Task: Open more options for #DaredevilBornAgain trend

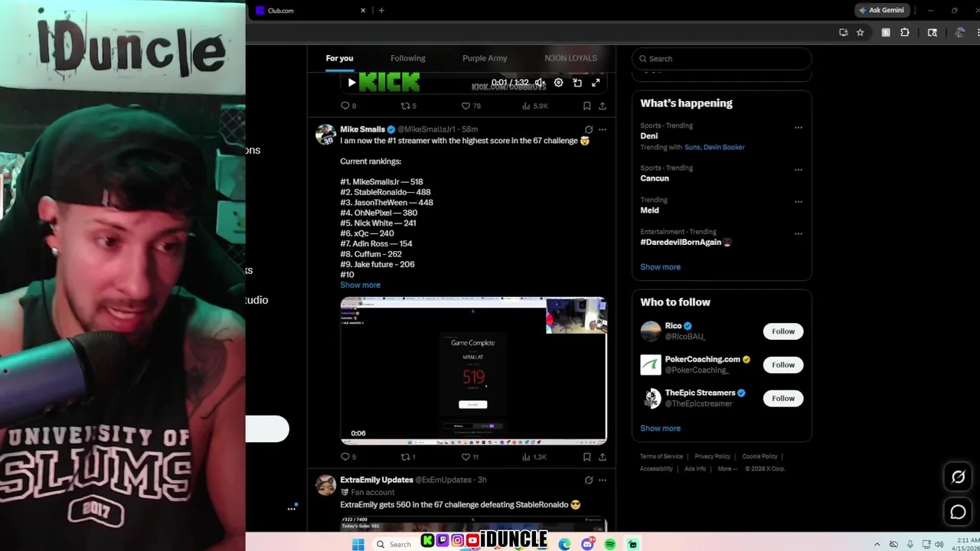Action: [799, 233]
